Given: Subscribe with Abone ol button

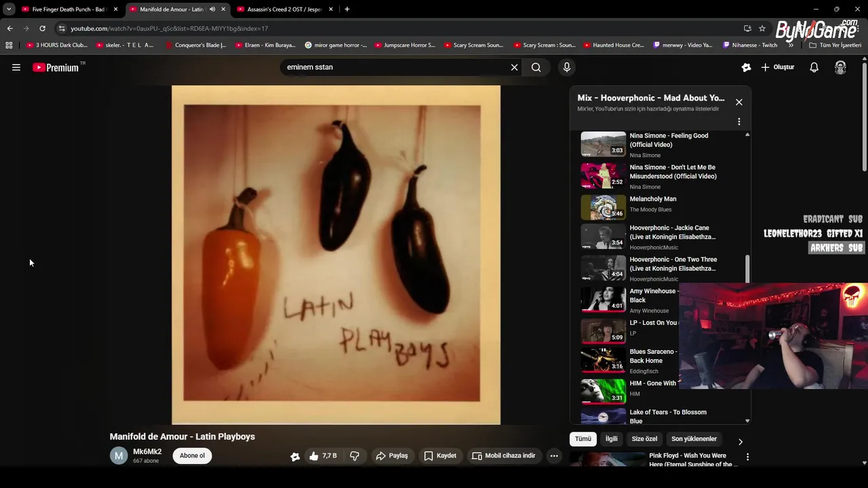Looking at the screenshot, I should [x=192, y=456].
